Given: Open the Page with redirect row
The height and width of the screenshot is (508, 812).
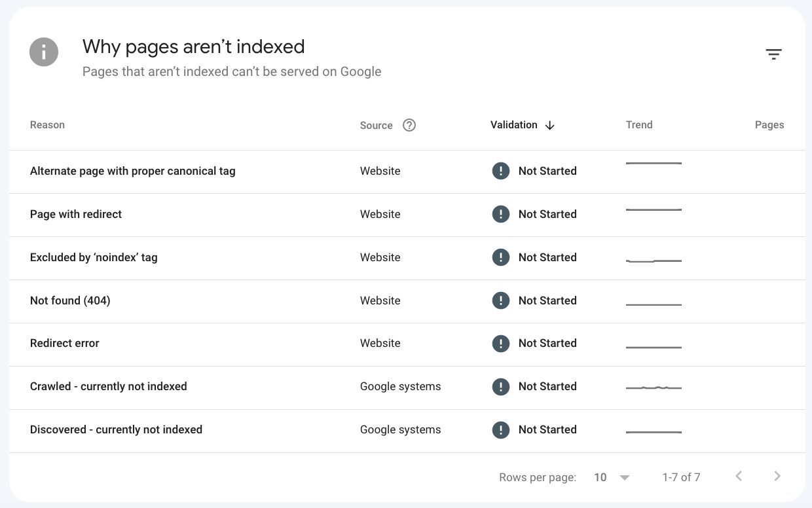Looking at the screenshot, I should 76,215.
